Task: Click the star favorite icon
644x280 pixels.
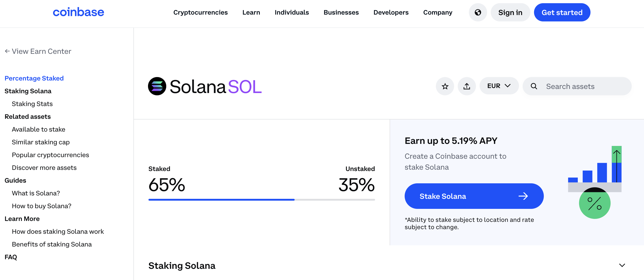Action: [445, 86]
